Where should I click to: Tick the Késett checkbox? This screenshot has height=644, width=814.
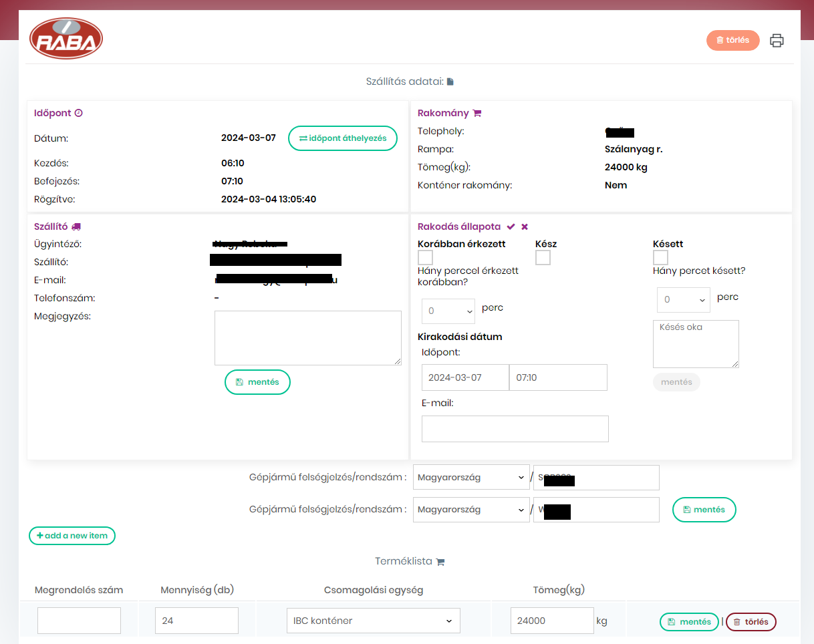tap(660, 257)
